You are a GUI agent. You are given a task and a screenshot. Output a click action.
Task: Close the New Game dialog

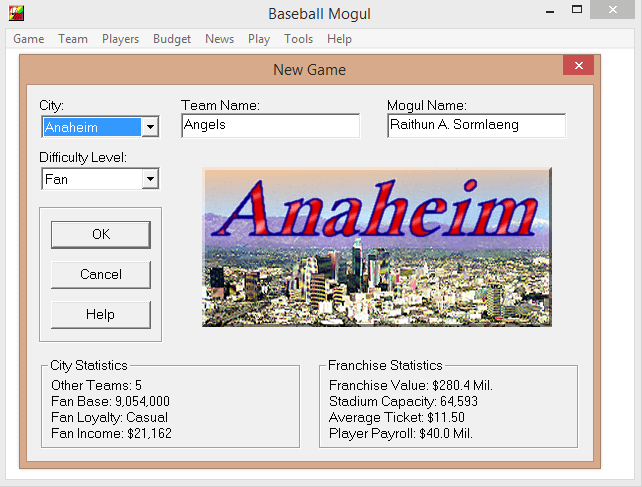point(579,66)
